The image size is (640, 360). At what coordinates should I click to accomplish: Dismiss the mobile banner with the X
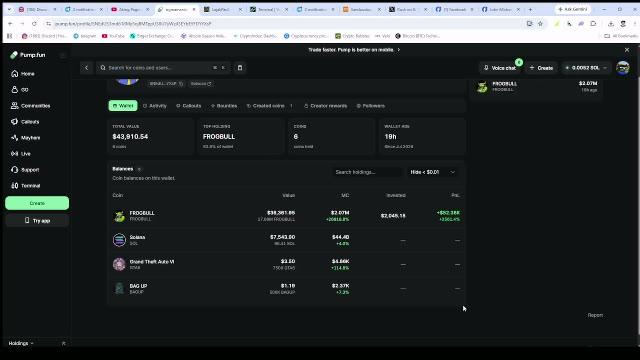coord(627,50)
